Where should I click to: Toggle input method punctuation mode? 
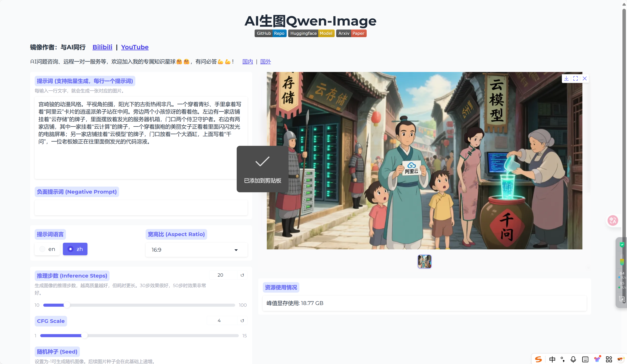click(x=563, y=359)
